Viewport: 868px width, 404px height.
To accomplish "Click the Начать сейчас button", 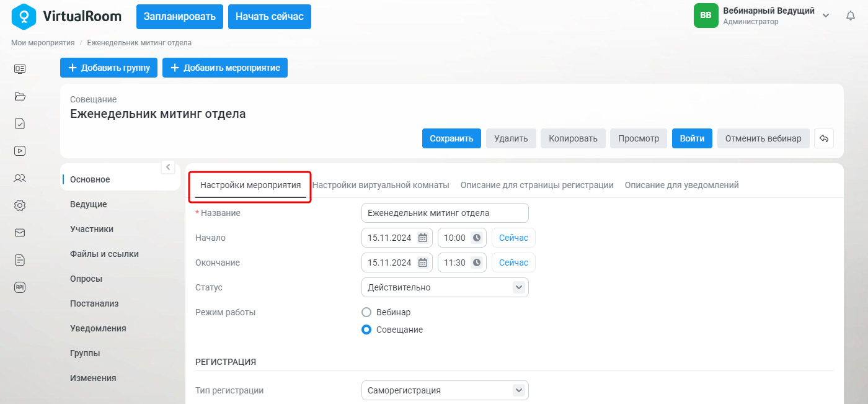I will (x=270, y=17).
